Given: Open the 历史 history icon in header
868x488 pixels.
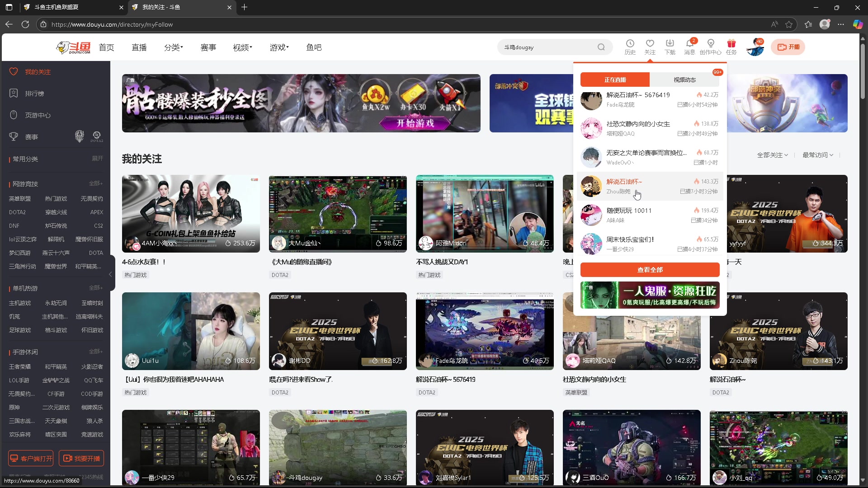Looking at the screenshot, I should tap(630, 47).
